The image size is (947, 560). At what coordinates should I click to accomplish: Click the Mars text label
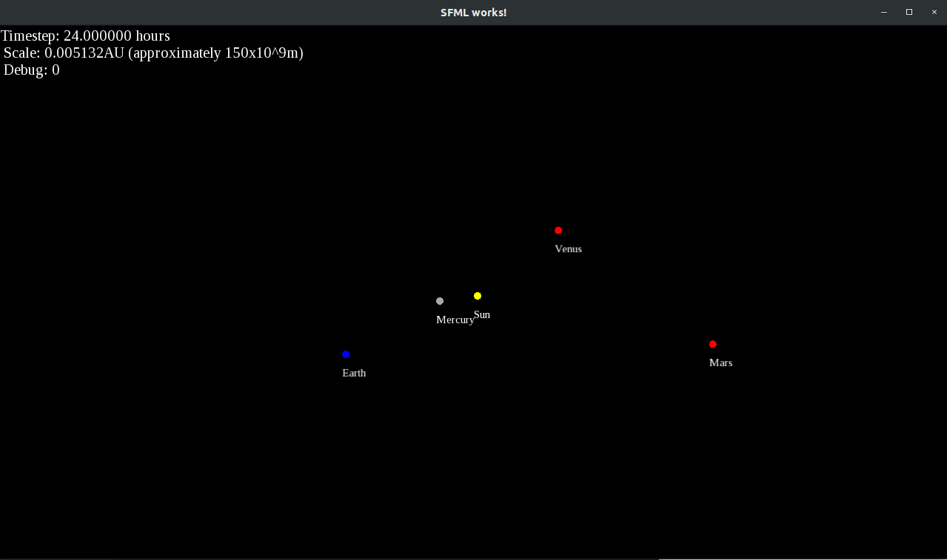[720, 362]
